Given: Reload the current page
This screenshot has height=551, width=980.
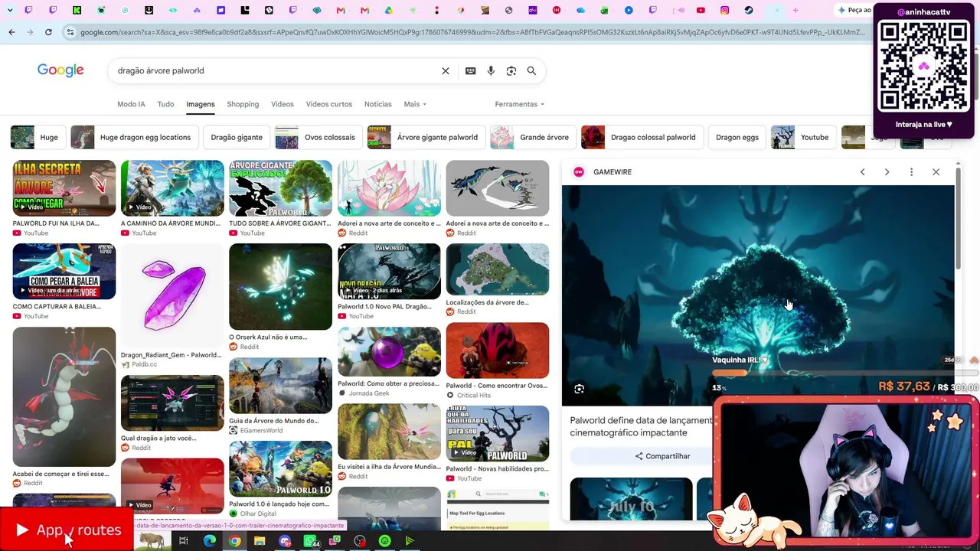Looking at the screenshot, I should pos(48,32).
